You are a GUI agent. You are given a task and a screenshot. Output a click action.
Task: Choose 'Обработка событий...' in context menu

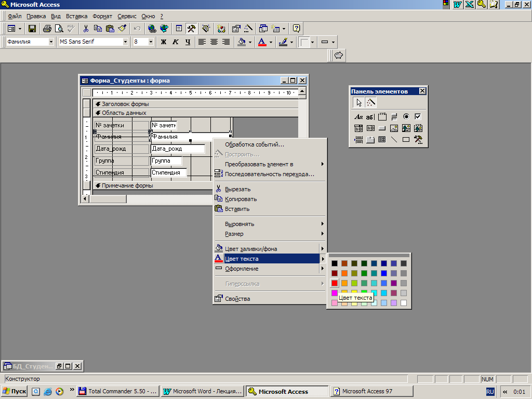[x=270, y=144]
